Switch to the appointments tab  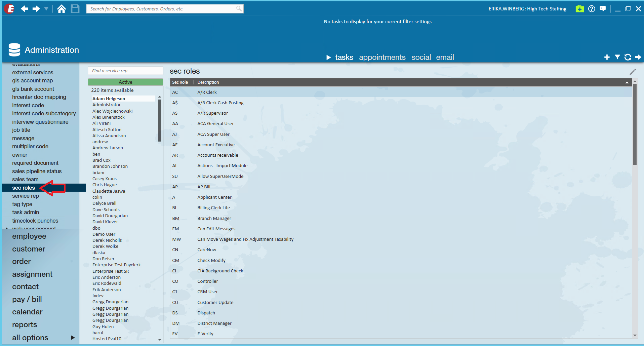click(x=382, y=57)
